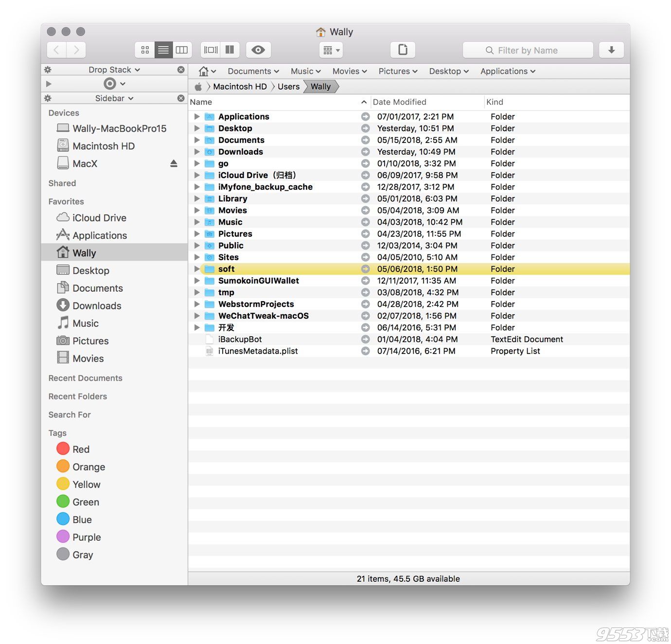Open the arrange grid dropdown in toolbar

(331, 50)
